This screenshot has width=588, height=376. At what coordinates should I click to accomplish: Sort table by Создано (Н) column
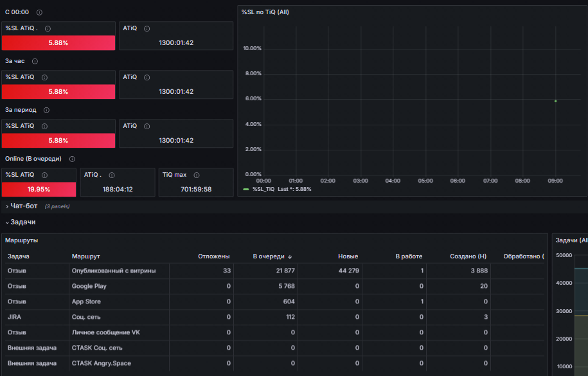[x=468, y=256]
